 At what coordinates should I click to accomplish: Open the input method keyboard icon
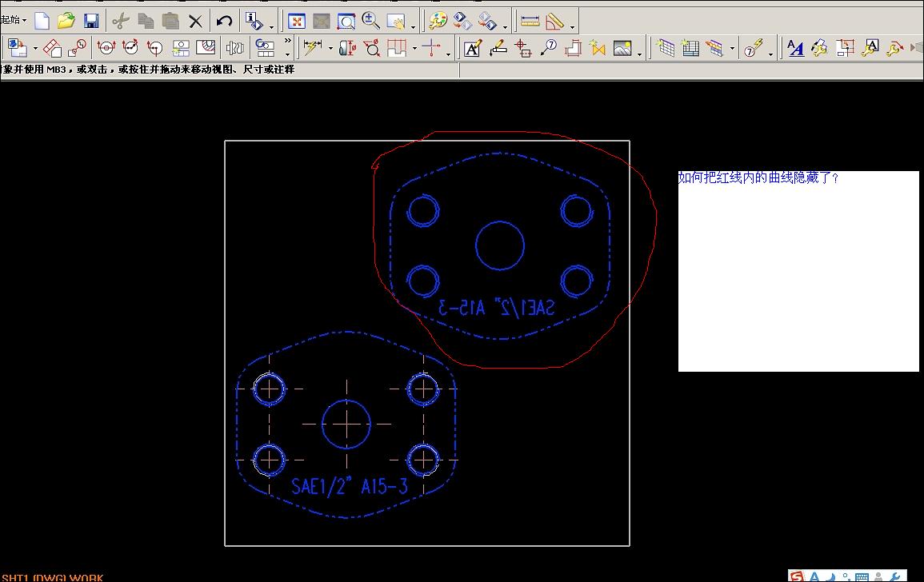[862, 577]
